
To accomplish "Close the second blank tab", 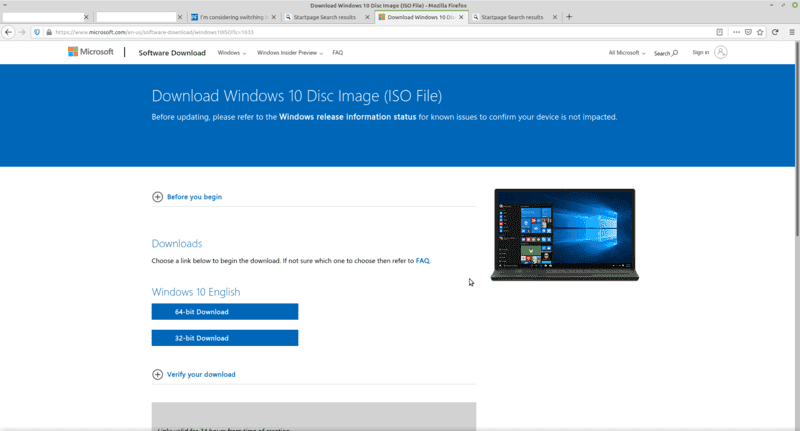I will coord(180,17).
